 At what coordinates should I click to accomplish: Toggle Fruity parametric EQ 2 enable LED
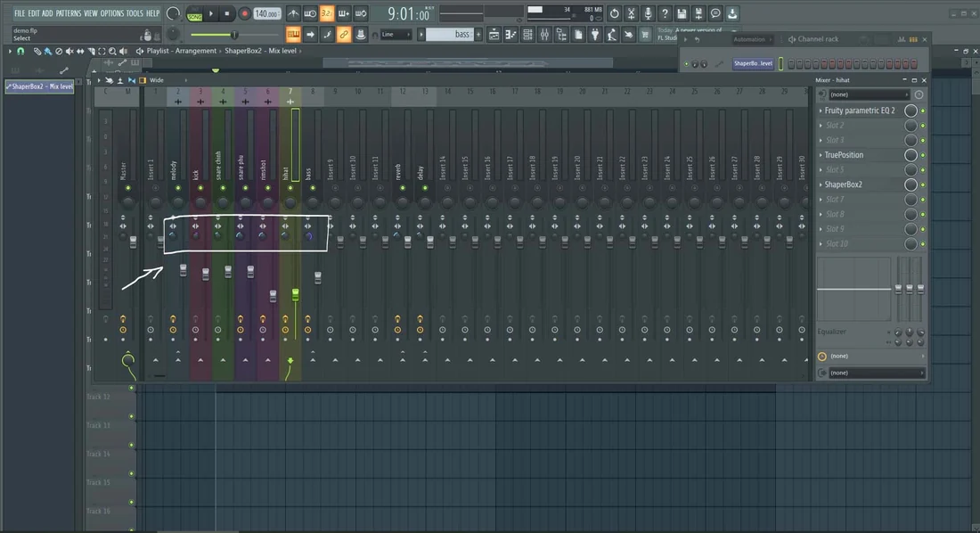pos(922,111)
